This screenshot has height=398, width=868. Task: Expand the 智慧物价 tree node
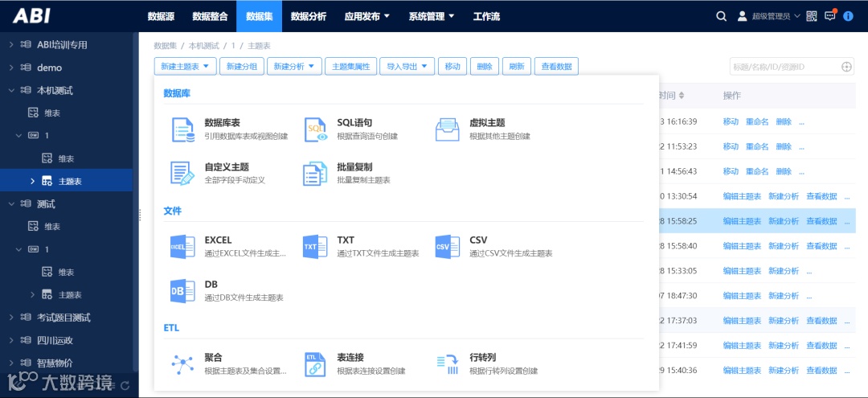[x=11, y=363]
